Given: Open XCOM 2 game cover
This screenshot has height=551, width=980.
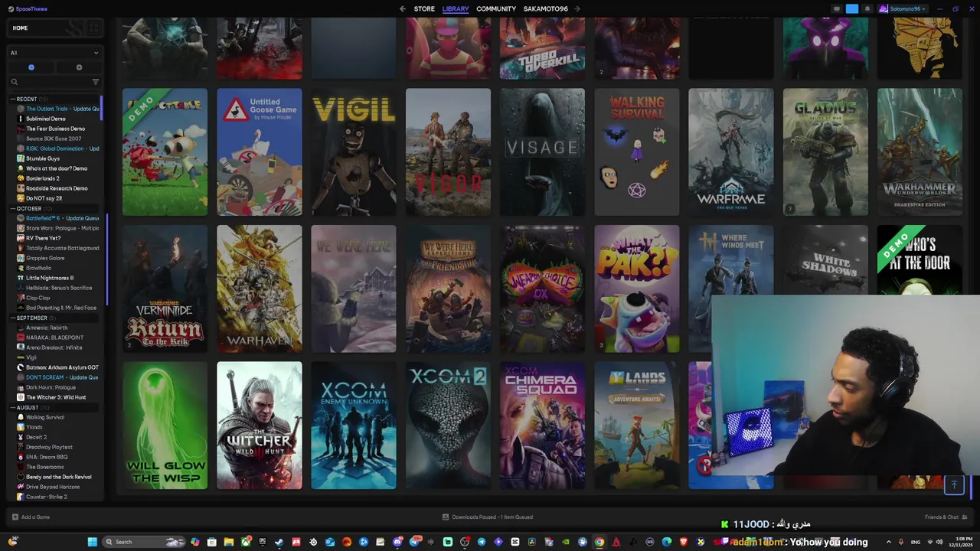Looking at the screenshot, I should 448,425.
